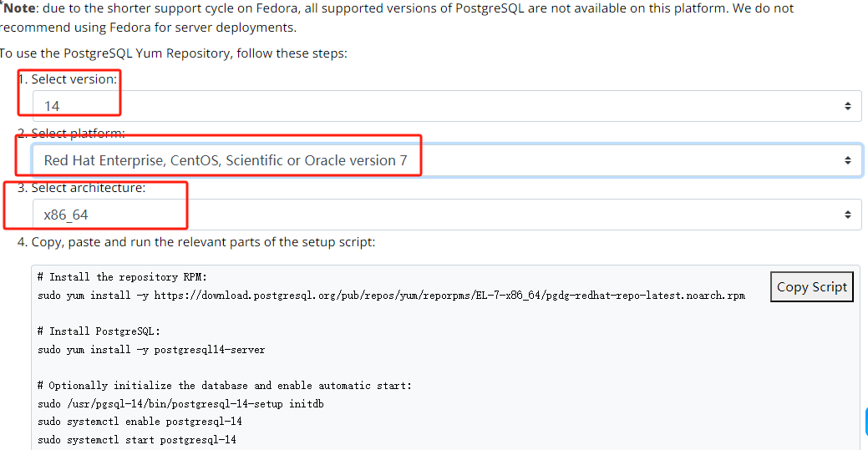Click the postgresql-14-setup initdb command line
Viewport: 868px width, 450px height.
[x=180, y=404]
